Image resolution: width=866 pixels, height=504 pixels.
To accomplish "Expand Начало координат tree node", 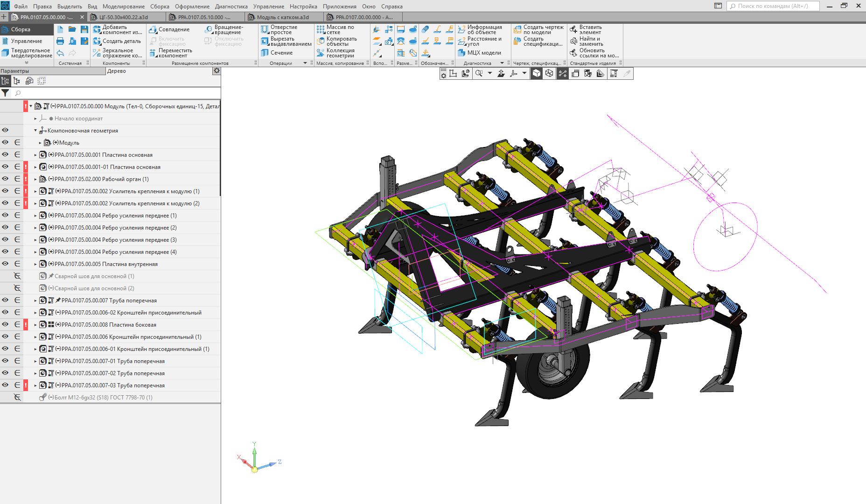I will click(x=35, y=119).
